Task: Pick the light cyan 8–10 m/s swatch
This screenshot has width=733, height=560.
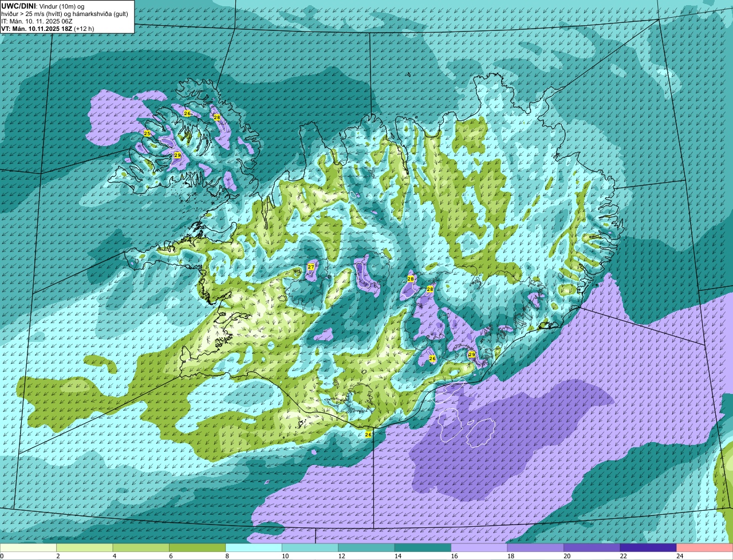Action: click(x=254, y=547)
